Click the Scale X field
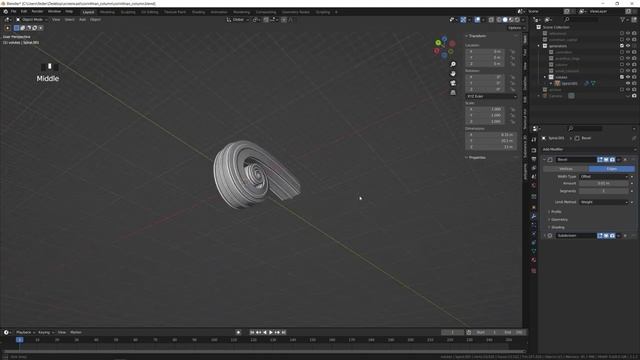 click(485, 109)
